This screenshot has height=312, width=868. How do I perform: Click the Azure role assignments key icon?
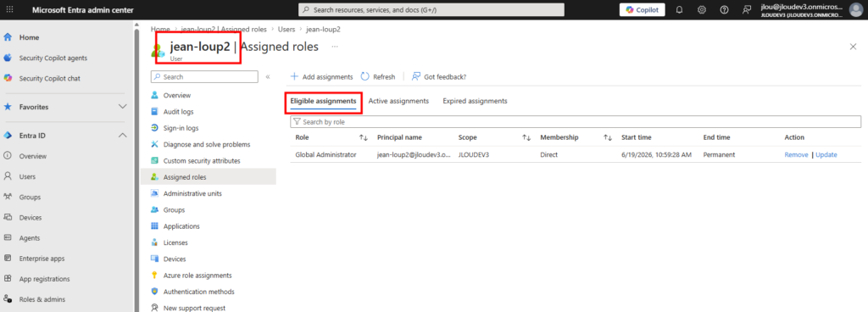tap(155, 275)
